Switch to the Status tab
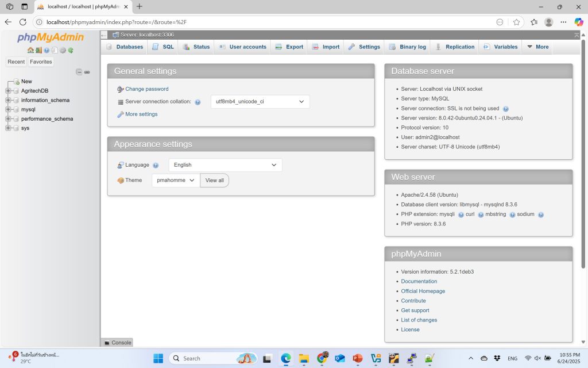 196,47
